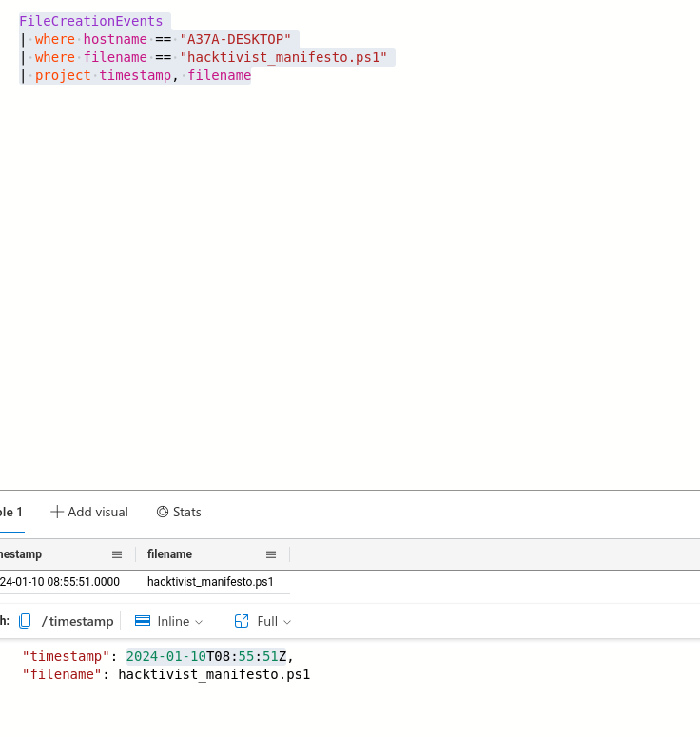Click the plus icon for Add visual
This screenshot has height=737, width=700.
click(57, 512)
